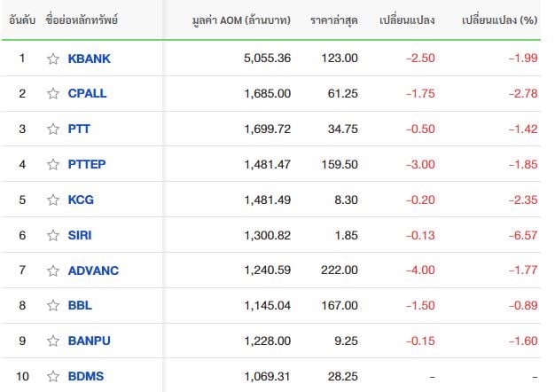The width and height of the screenshot is (555, 392).
Task: View PTT stock details
Action: (79, 129)
